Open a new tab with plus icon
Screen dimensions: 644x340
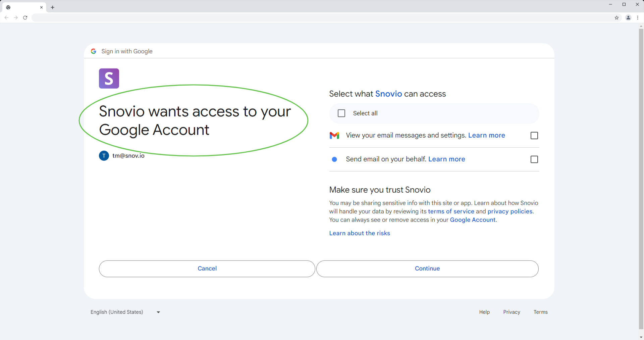[x=53, y=7]
